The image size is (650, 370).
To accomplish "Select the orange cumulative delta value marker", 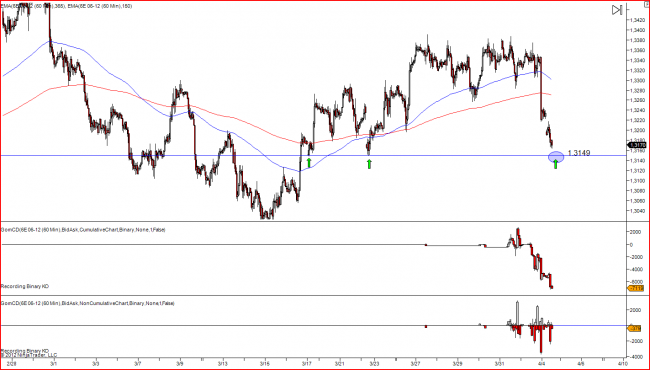I will pos(636,288).
